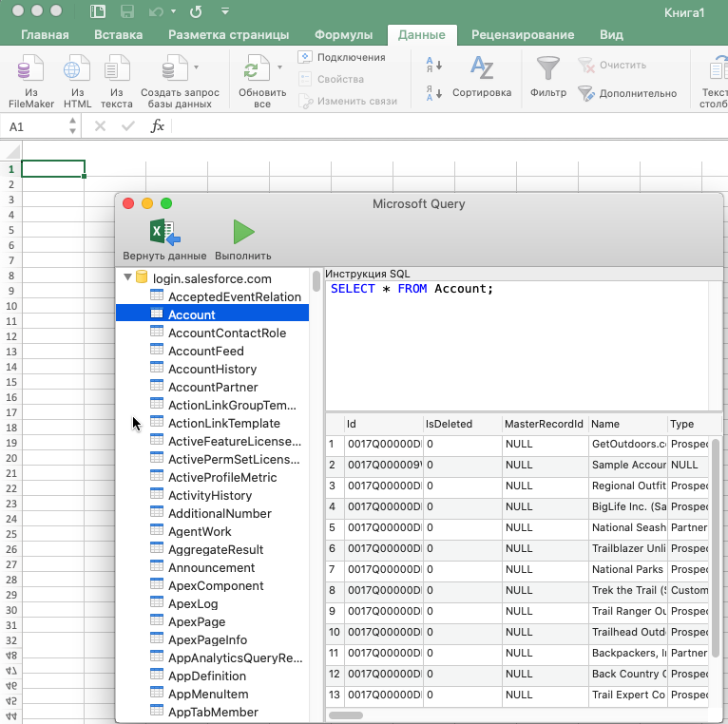
Task: Select the Announcement table
Action: coord(212,568)
